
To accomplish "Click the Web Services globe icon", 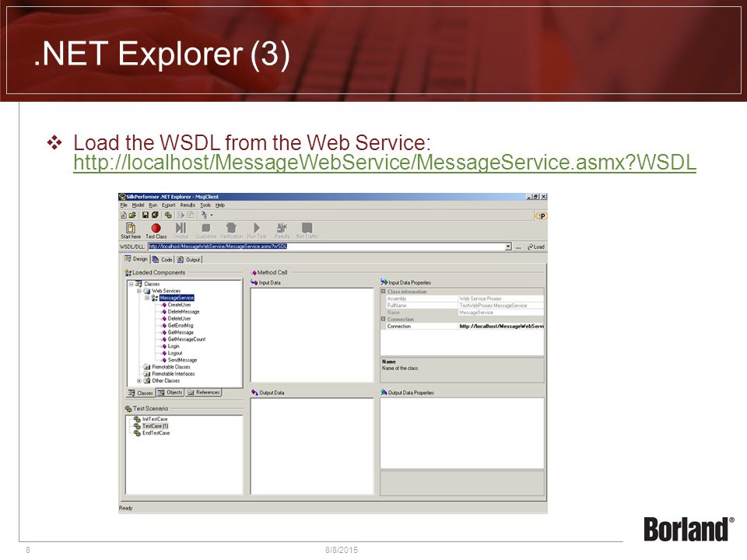I will click(x=147, y=291).
